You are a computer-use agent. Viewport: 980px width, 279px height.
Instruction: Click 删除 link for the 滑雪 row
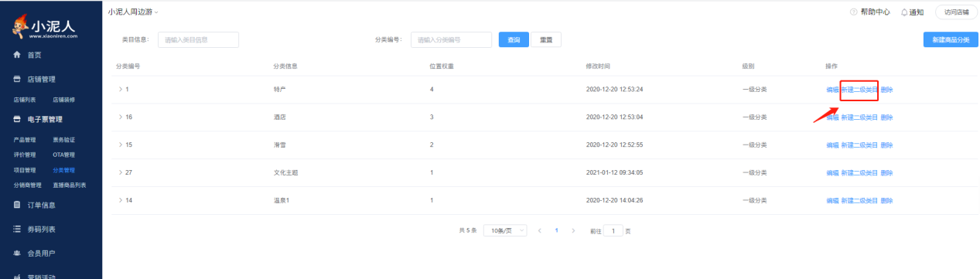coord(886,145)
